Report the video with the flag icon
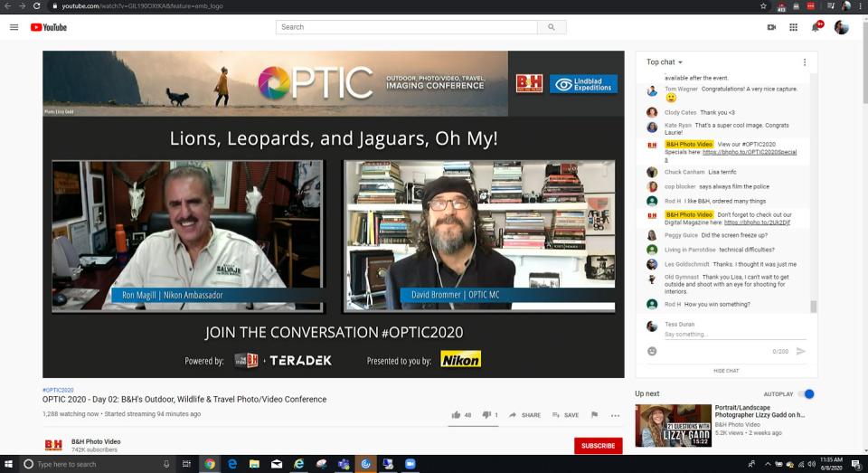The height and width of the screenshot is (473, 868). 594,415
